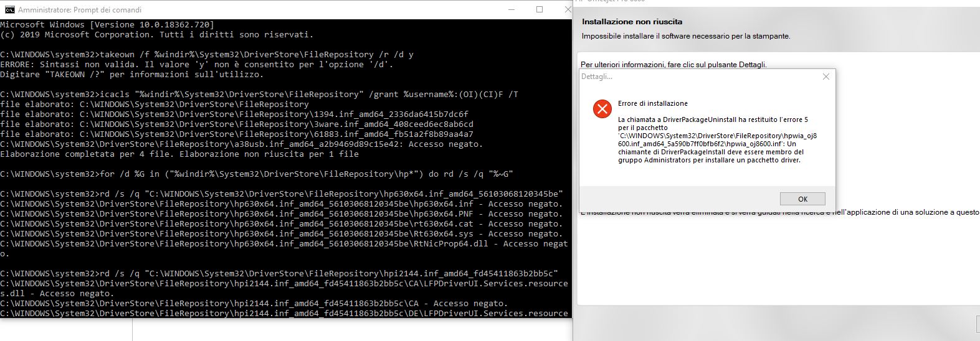Click the rd hp630x64.inf_amd64 command line

click(x=282, y=194)
